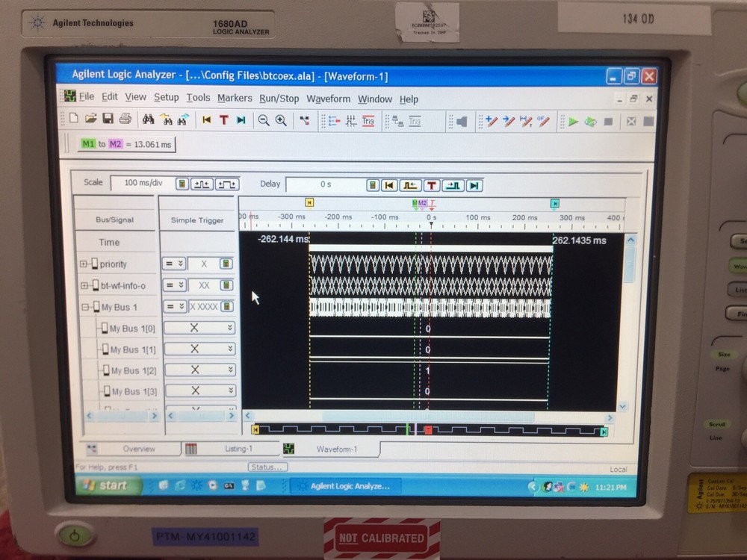
Task: Open the Help menu
Action: [409, 99]
